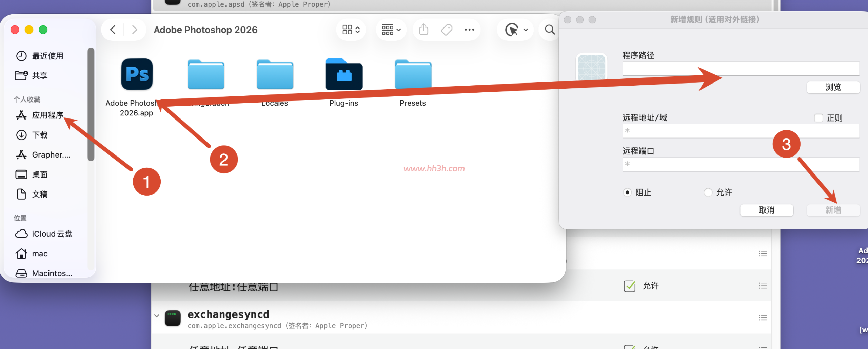Open the Finder icon view switcher
The height and width of the screenshot is (349, 868).
(x=351, y=30)
